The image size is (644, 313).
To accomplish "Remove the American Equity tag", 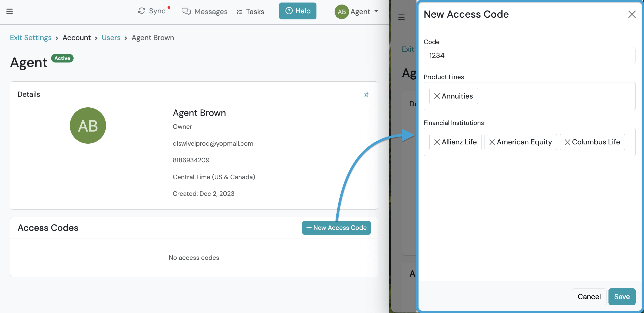I will pos(492,142).
